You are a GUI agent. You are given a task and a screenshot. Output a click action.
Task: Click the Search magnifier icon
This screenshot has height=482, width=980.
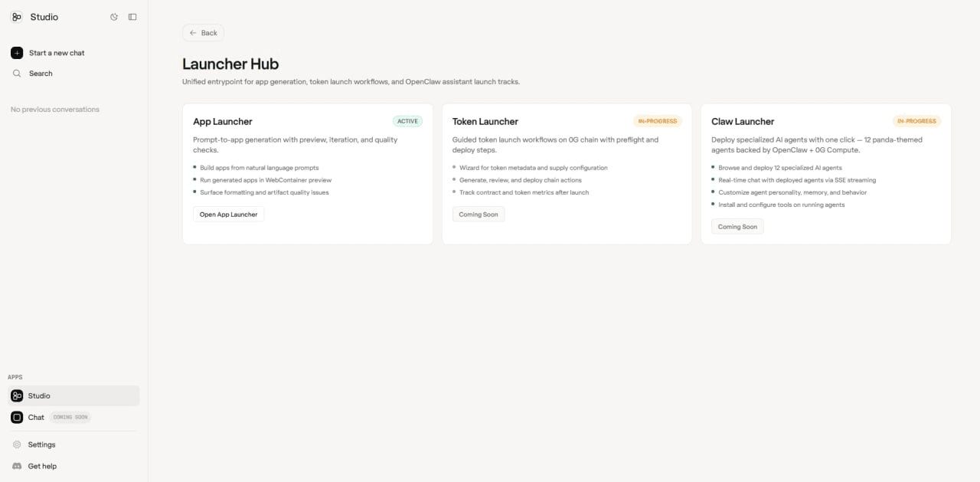(x=17, y=74)
